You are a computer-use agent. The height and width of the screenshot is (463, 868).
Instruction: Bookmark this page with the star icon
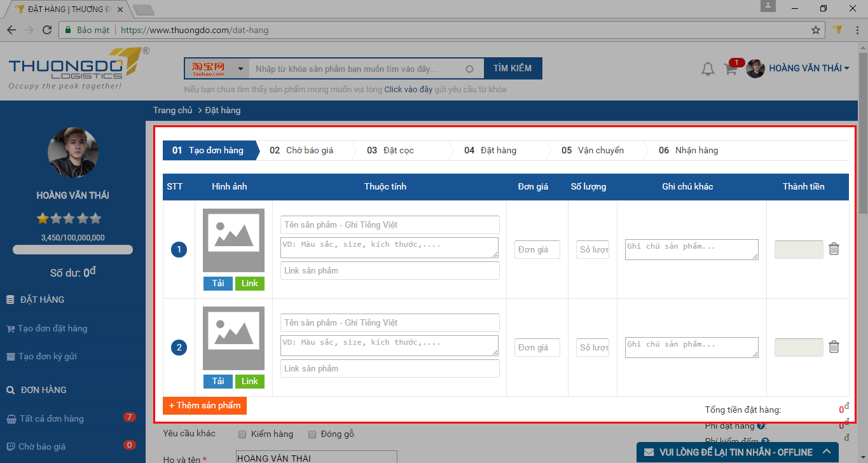tap(816, 30)
